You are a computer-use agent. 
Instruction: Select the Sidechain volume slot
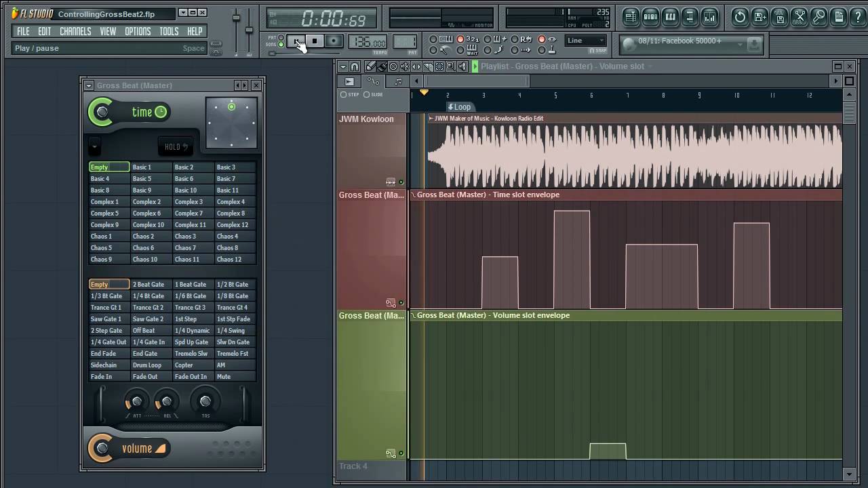click(x=109, y=365)
